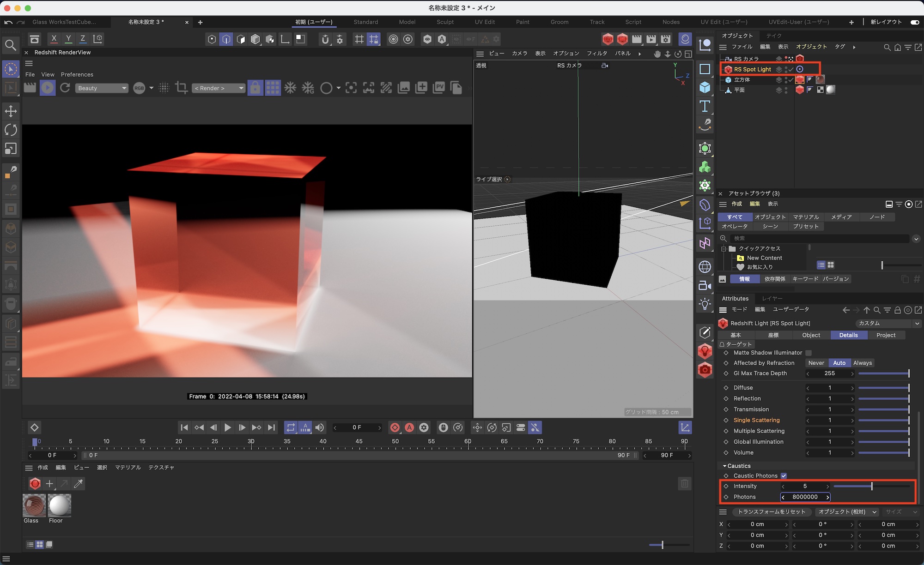Viewport: 924px width, 565px height.
Task: Adjust the caustics Intensity slider
Action: pos(871,486)
